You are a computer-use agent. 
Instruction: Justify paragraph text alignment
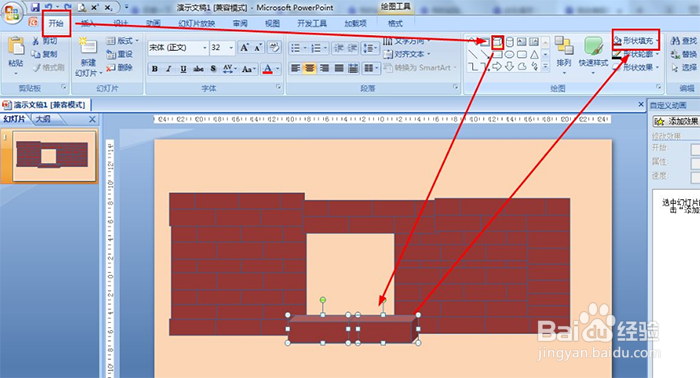(339, 68)
